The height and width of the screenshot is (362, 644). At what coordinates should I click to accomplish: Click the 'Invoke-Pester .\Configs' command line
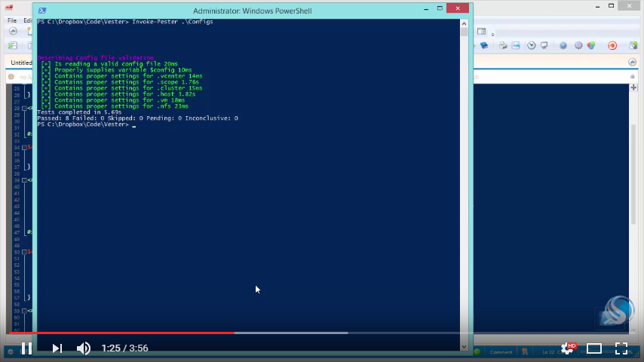pos(173,22)
